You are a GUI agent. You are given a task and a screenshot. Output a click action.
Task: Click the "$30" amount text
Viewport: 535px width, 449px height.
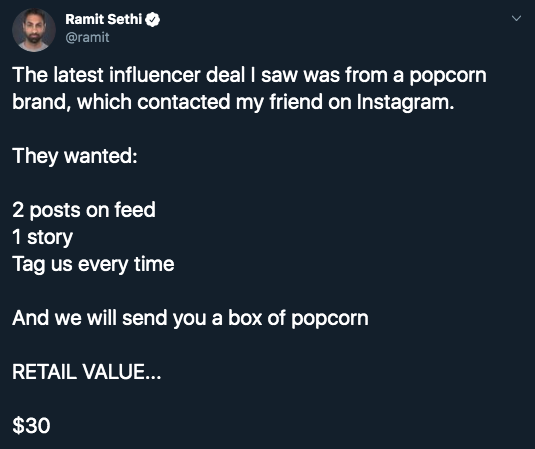pyautogui.click(x=31, y=425)
